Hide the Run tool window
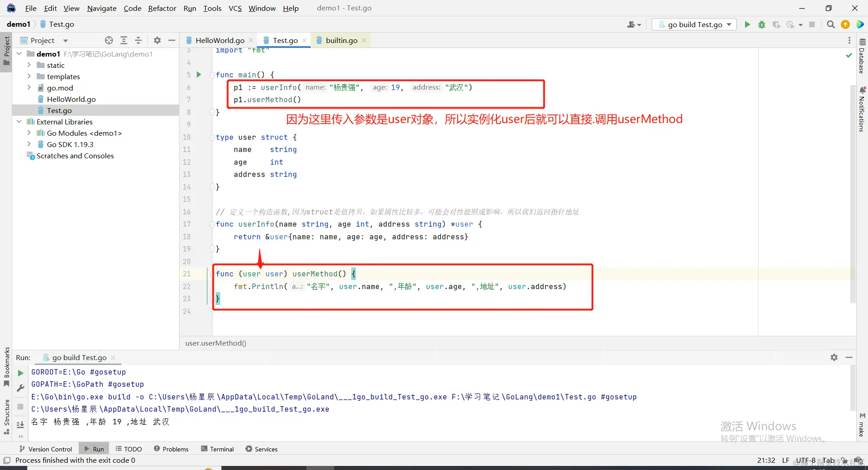Viewport: 868px width, 470px height. point(849,357)
